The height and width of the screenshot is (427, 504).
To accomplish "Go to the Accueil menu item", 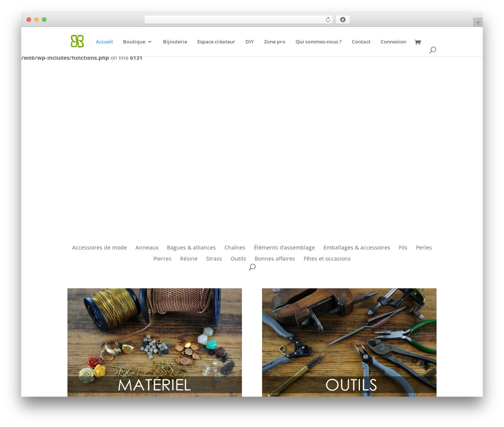I will (x=104, y=42).
